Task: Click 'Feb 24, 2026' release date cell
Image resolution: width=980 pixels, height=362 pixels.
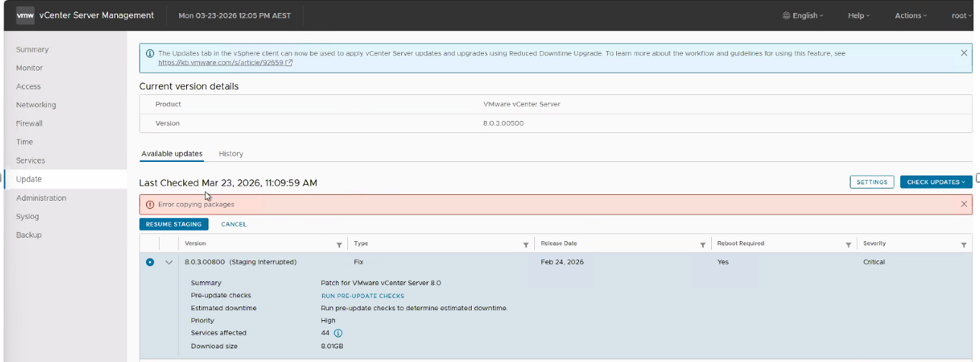Action: point(562,262)
